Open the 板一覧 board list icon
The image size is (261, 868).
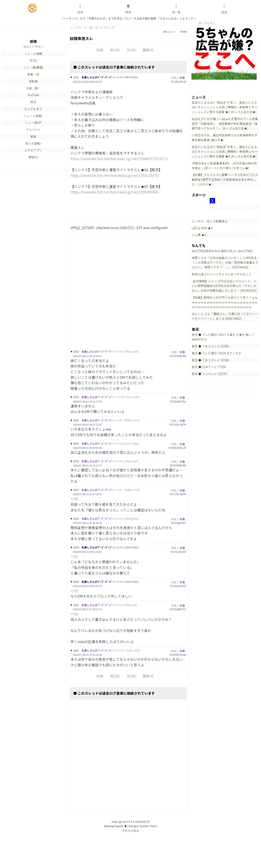(176, 6)
